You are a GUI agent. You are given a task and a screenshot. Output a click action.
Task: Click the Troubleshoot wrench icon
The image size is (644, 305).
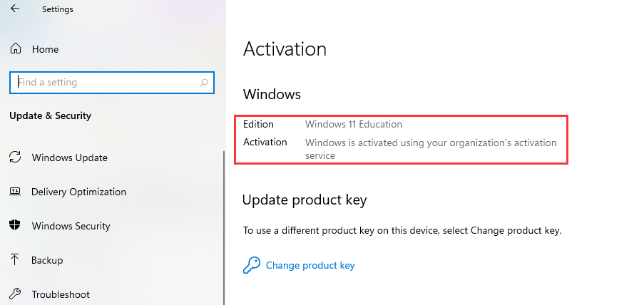15,294
